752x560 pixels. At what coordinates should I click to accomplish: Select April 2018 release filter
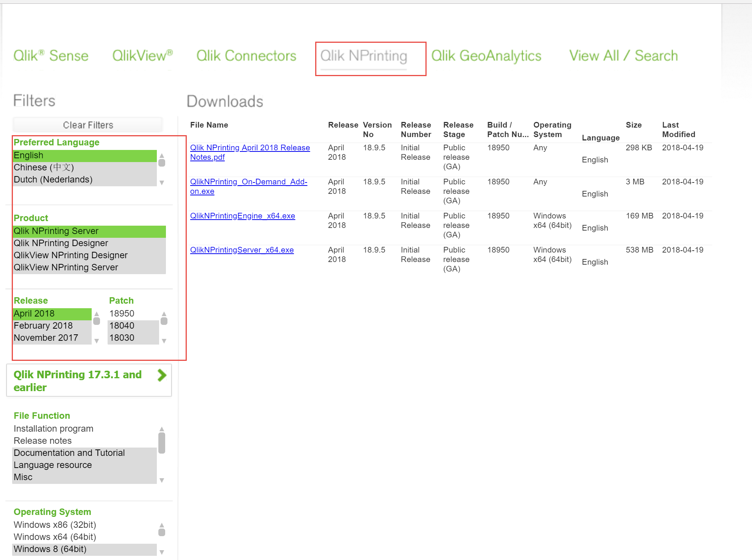(52, 314)
